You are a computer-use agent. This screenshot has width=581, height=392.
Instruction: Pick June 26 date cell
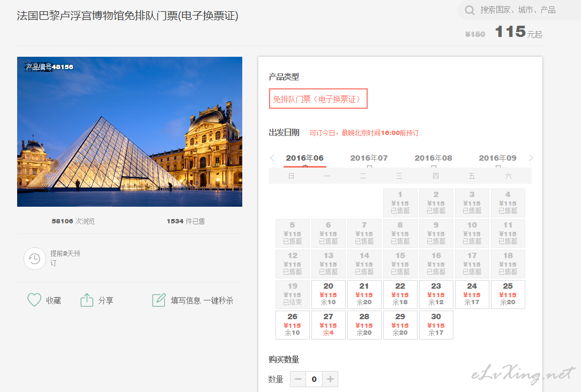pos(292,325)
